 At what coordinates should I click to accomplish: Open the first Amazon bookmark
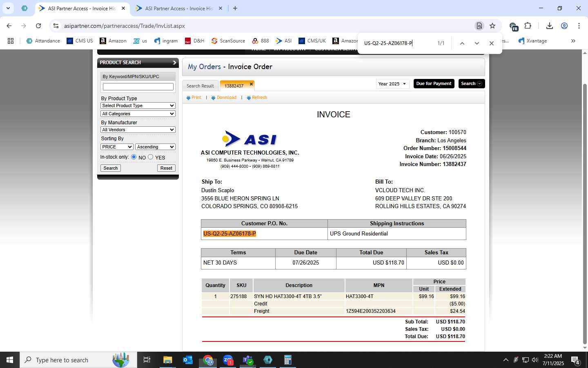(113, 41)
